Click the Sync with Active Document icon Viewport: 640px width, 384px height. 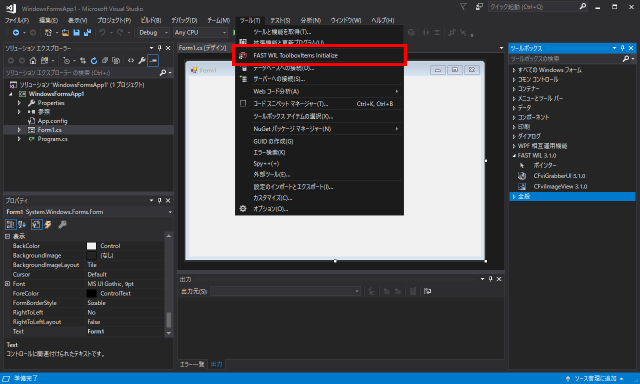[83, 60]
